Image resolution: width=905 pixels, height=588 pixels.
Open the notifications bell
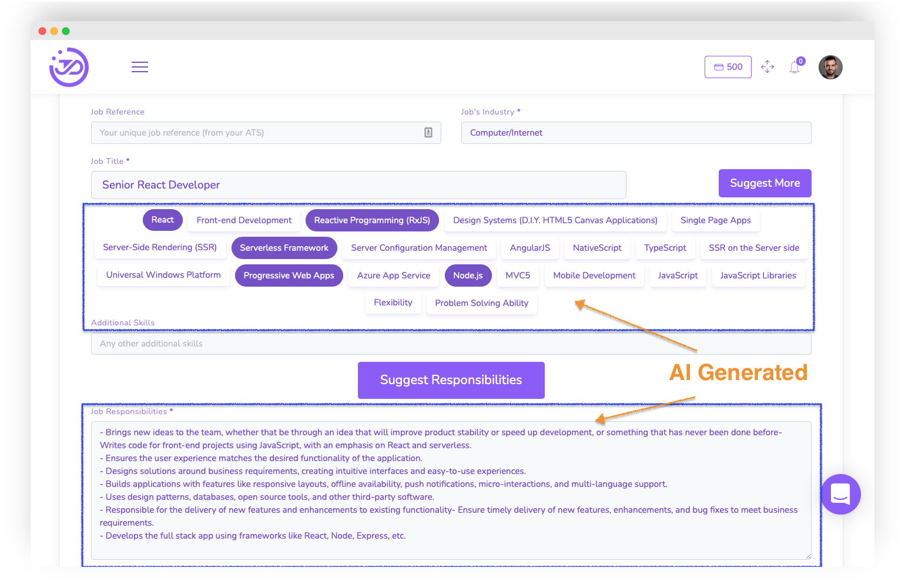795,67
